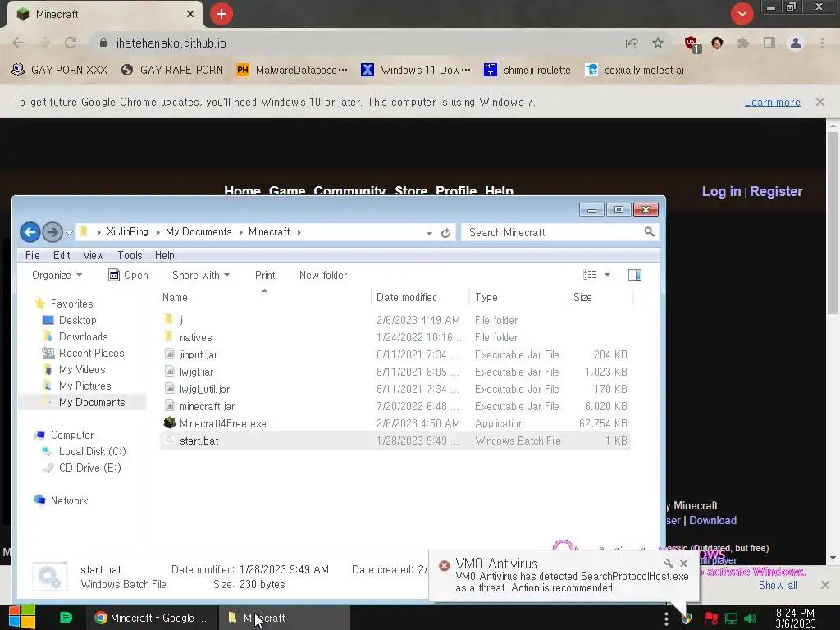
Task: Dismiss the VMO Antivirus notification X
Action: coord(683,564)
